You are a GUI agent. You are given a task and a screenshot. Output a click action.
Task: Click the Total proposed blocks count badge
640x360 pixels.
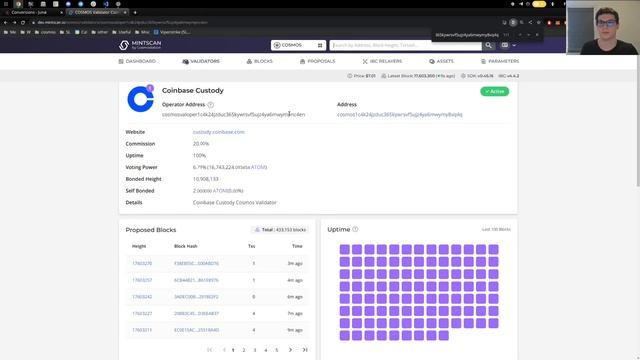(x=280, y=230)
